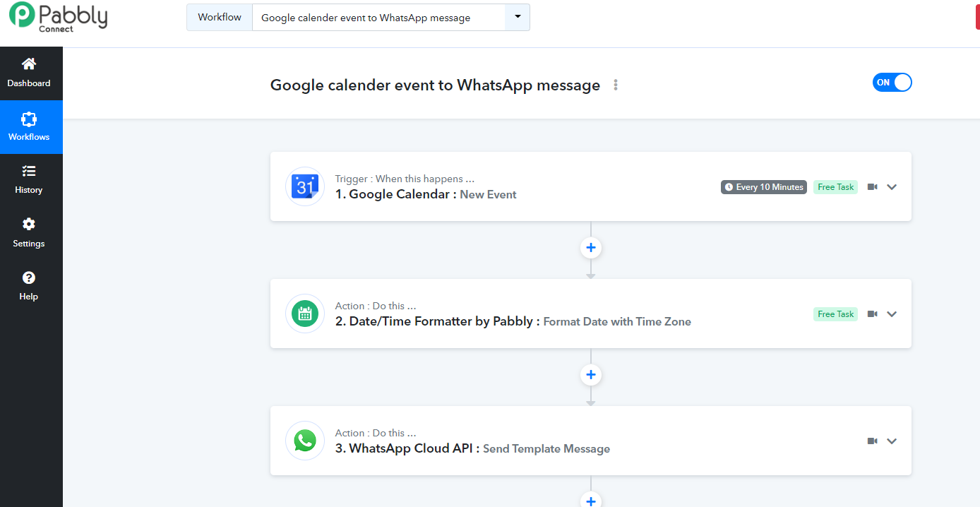
Task: Open three-dot menu beside workflow title
Action: (616, 85)
